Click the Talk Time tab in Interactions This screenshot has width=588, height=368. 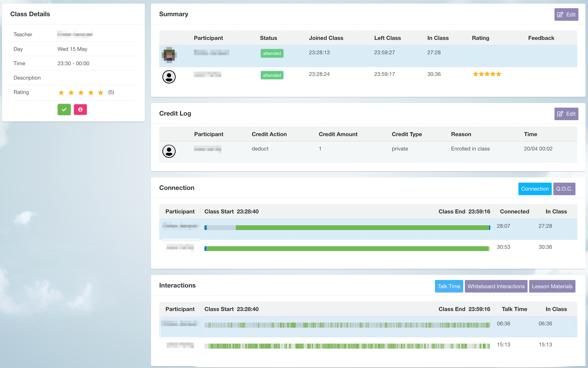coord(448,286)
